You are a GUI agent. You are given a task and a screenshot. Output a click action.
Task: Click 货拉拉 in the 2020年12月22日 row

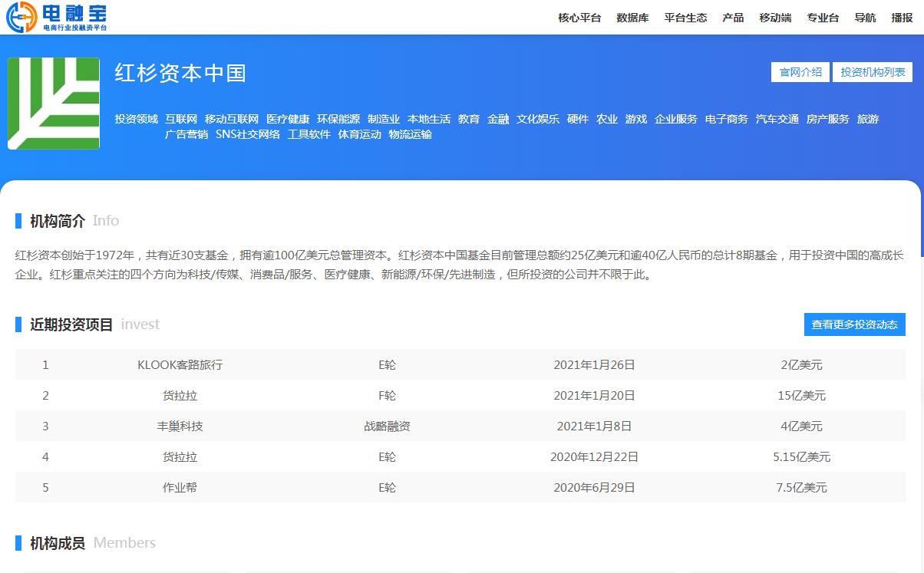tap(180, 456)
